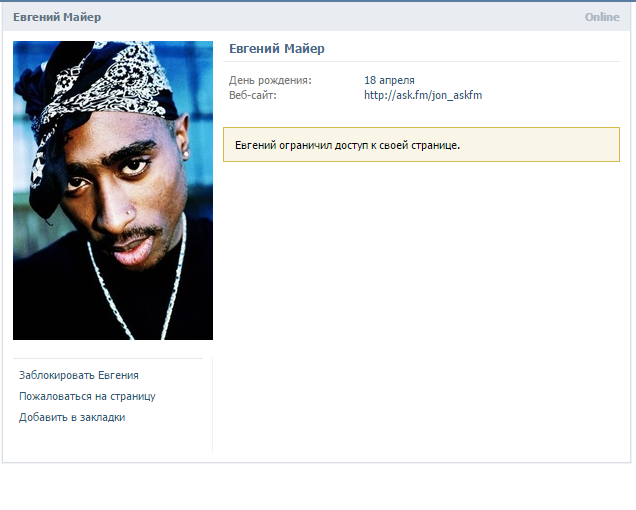This screenshot has height=510, width=636.
Task: Select the birthday date 18 апреля
Action: point(389,80)
